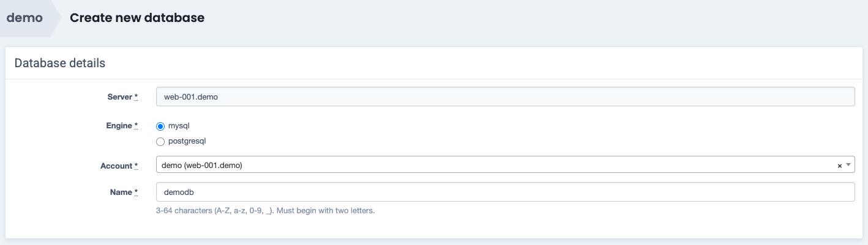Viewport: 868px width, 245px height.
Task: Focus the Server input showing web-001.demo
Action: (505, 97)
